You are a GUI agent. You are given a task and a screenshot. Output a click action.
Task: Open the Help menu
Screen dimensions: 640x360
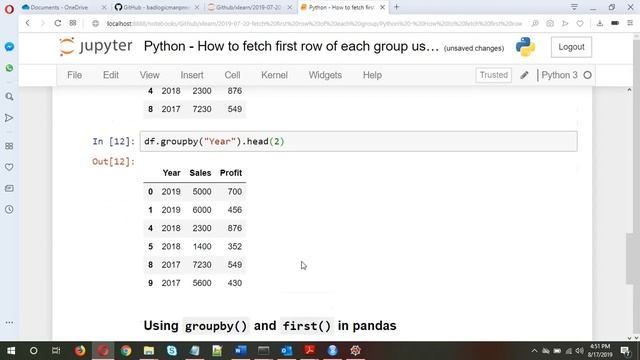point(372,75)
